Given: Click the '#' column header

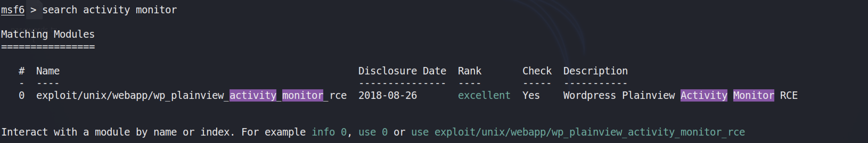Looking at the screenshot, I should [22, 71].
